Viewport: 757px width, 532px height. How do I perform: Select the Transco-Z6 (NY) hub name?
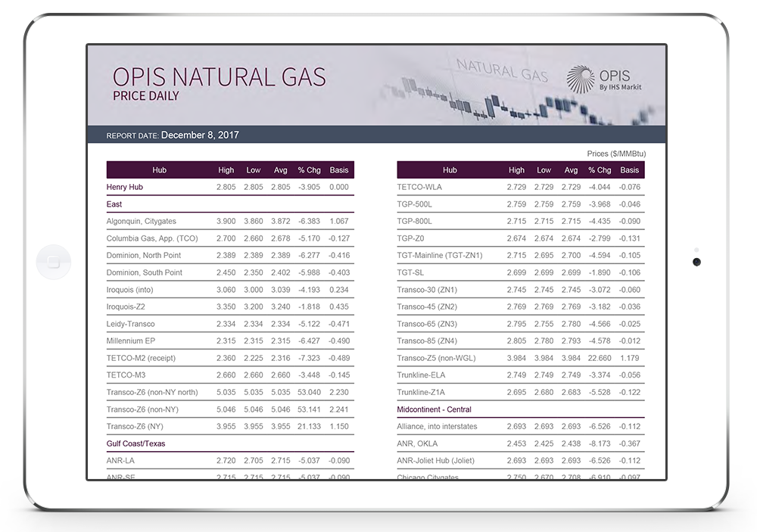coord(135,426)
